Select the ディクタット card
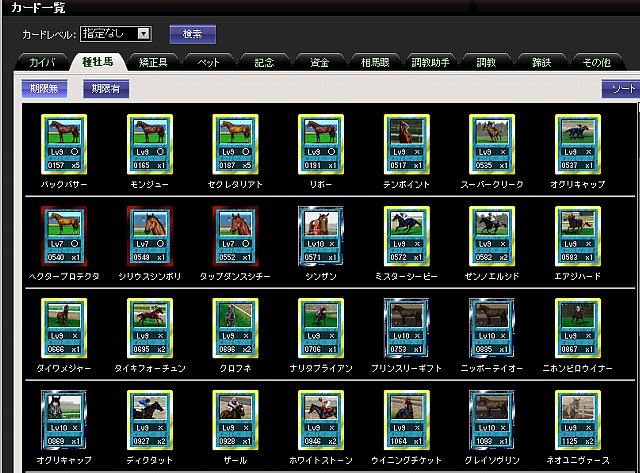Screen dimensions: 640x473 (150, 420)
